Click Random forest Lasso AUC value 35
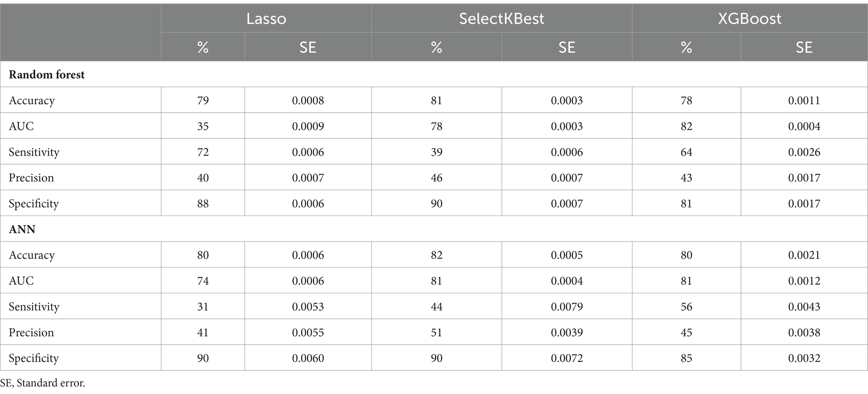The width and height of the screenshot is (868, 394). click(203, 126)
